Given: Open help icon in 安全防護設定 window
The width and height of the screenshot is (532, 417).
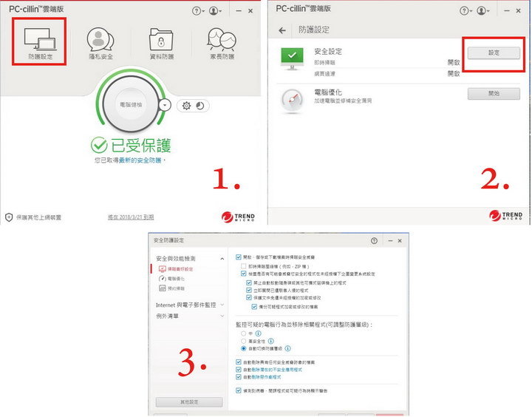Looking at the screenshot, I should (x=374, y=240).
